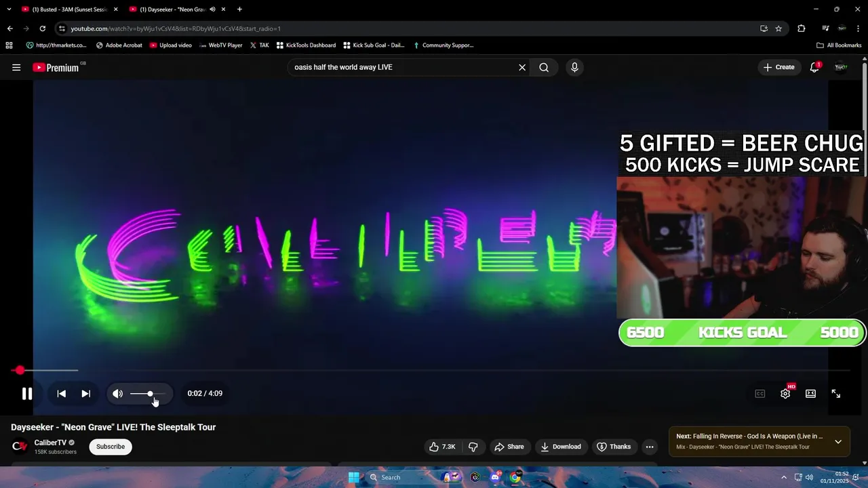Open the Kick Sub Goal bookmark
Screen dimensions: 868x488
click(374, 45)
